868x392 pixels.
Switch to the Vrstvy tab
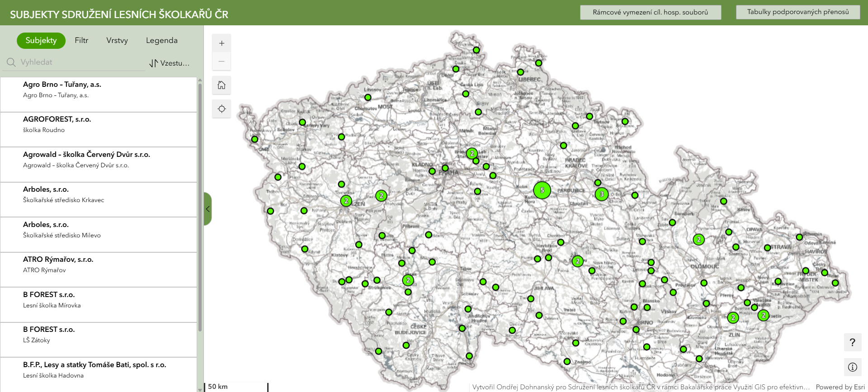click(x=117, y=41)
